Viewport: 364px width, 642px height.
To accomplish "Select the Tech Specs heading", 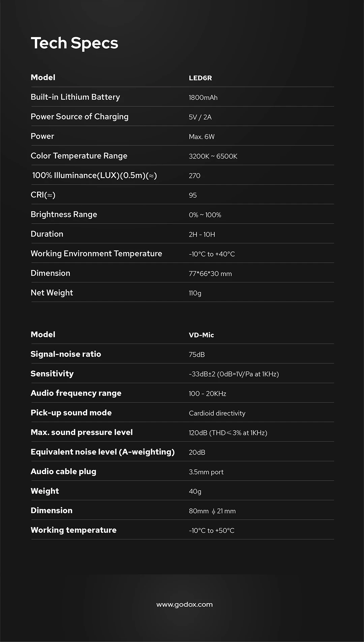I will (74, 43).
